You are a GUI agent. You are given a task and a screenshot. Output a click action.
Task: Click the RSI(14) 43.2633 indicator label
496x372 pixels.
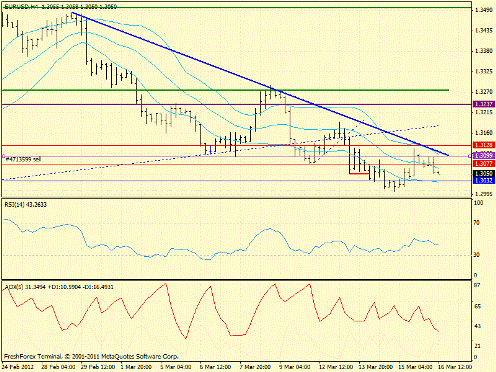[25, 205]
